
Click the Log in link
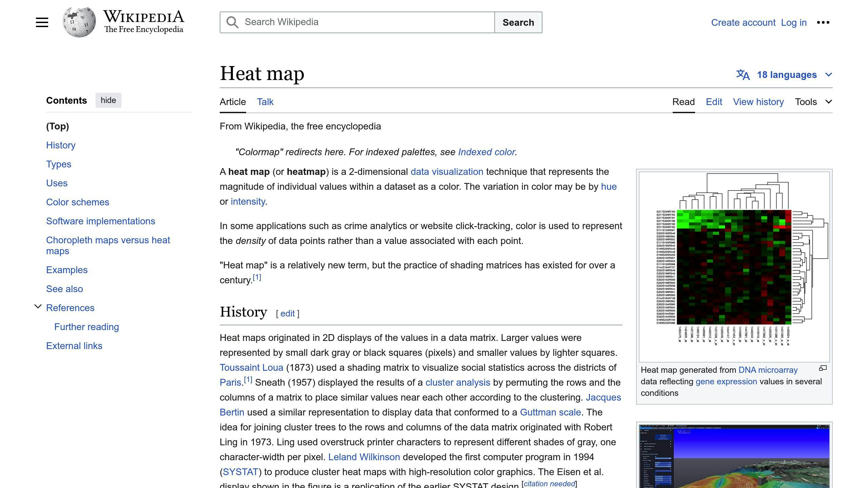click(x=794, y=22)
